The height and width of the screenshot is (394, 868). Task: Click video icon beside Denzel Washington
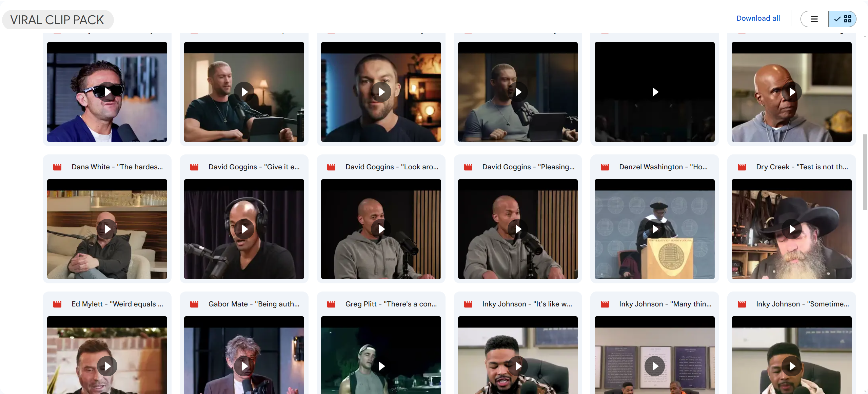605,167
